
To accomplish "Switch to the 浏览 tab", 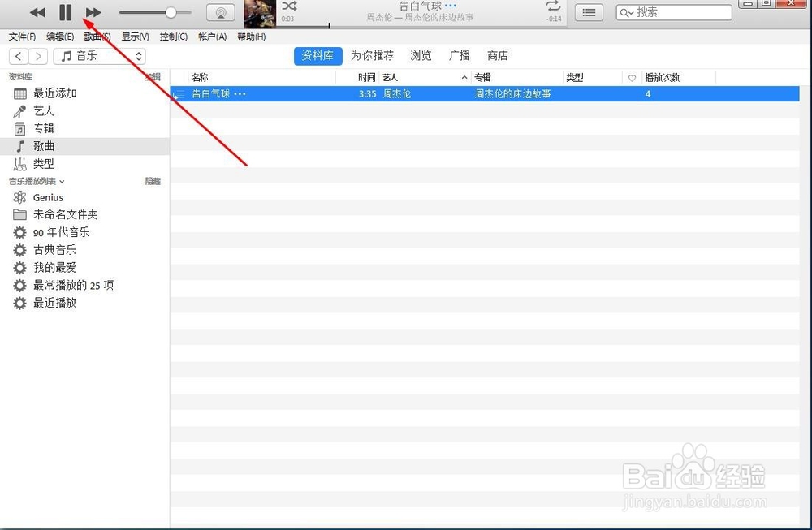I will [x=421, y=56].
